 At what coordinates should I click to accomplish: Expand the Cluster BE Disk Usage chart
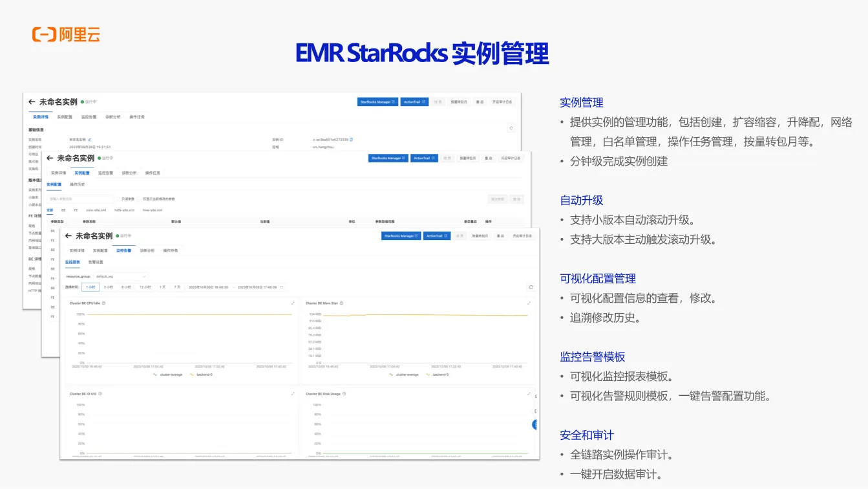[529, 393]
